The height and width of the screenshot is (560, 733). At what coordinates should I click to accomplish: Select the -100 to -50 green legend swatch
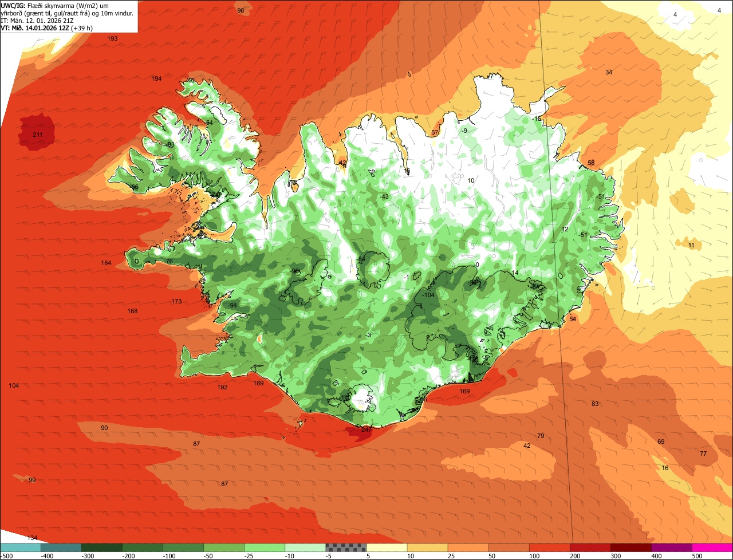[183, 547]
